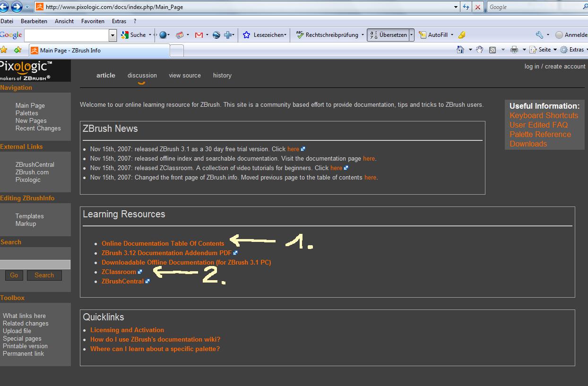Image resolution: width=588 pixels, height=386 pixels.
Task: Open Keyboard Shortcuts in Useful Information
Action: (544, 116)
